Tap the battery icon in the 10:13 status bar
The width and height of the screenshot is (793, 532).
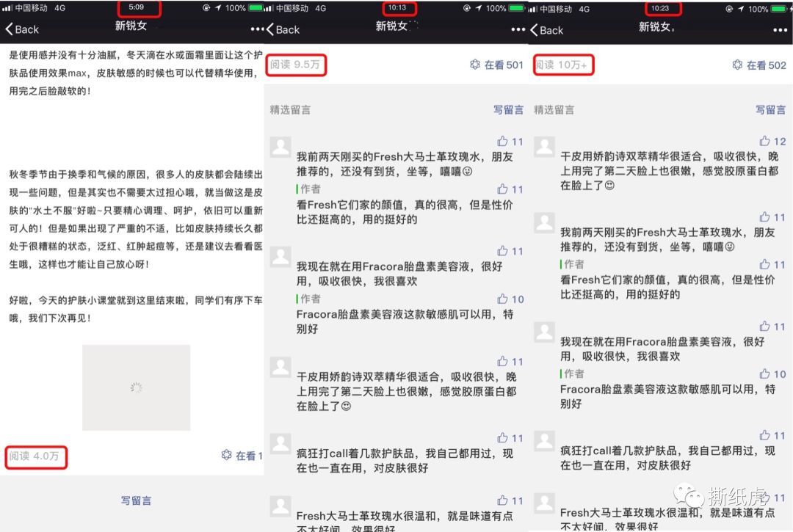click(517, 8)
